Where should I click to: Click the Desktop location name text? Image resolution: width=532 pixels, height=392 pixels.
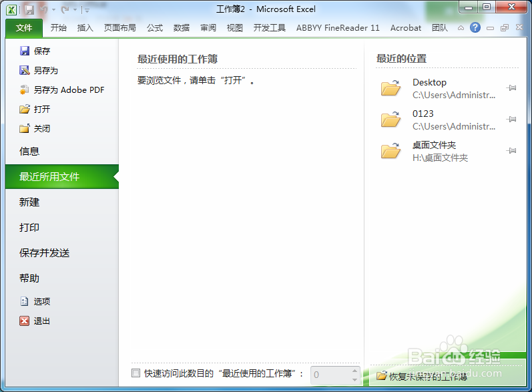pos(429,82)
